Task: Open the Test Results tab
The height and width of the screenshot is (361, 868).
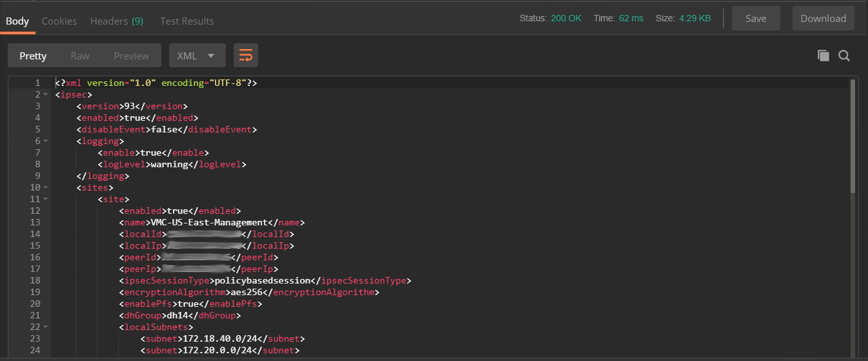Action: point(187,21)
